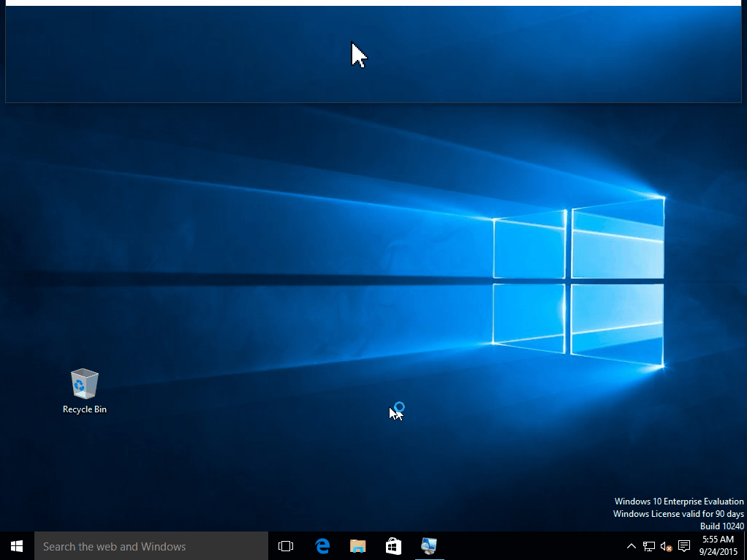Open the Windows Store taskbar icon
Image resolution: width=747 pixels, height=560 pixels.
(393, 546)
